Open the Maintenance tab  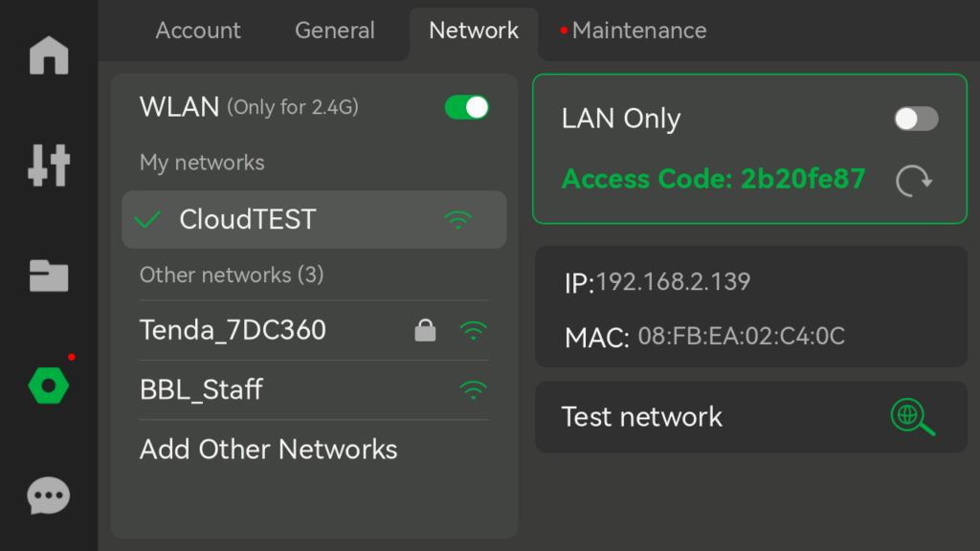(x=638, y=31)
